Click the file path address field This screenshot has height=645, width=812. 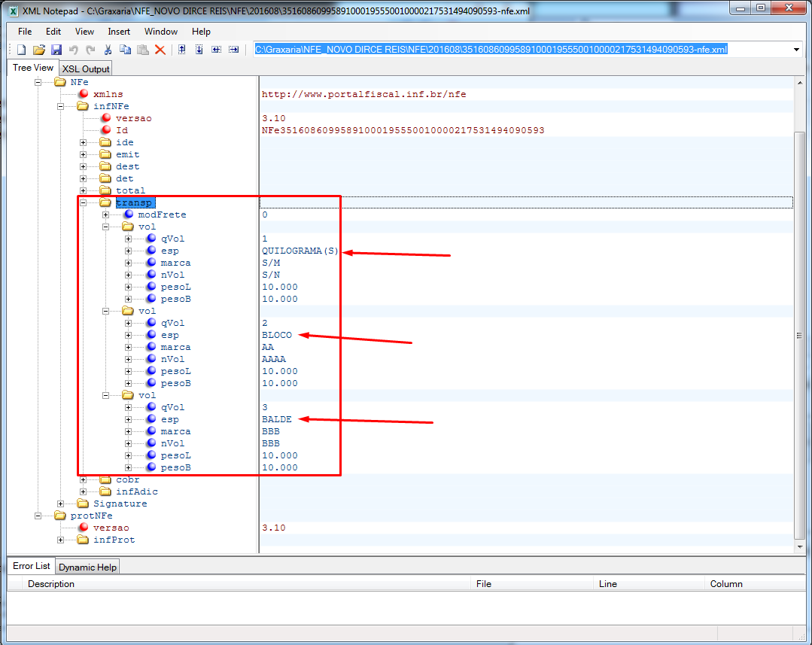522,50
